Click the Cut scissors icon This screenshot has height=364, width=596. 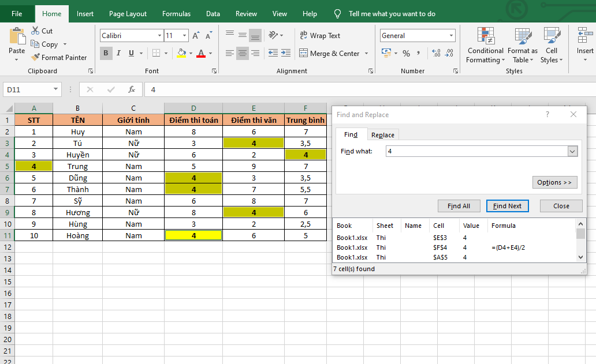tap(35, 31)
